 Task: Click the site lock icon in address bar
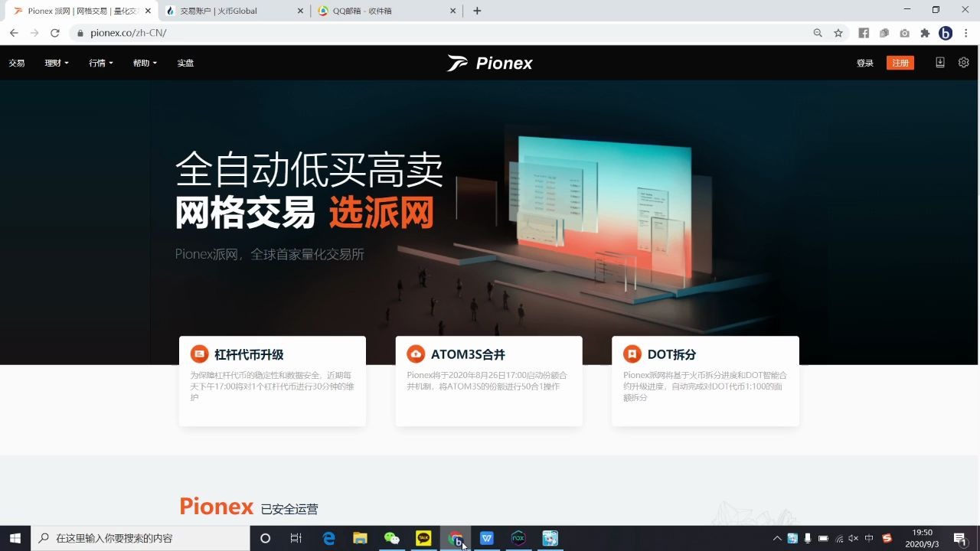(80, 33)
